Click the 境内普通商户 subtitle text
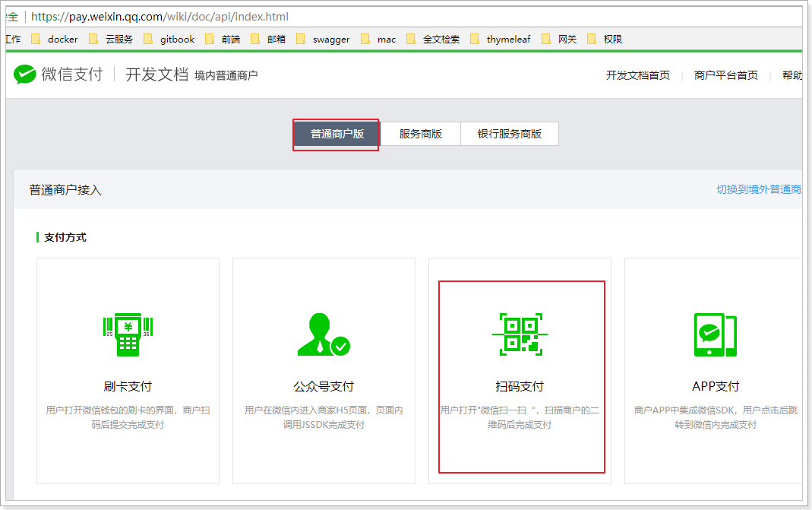Viewport: 812px width, 510px height. point(226,76)
